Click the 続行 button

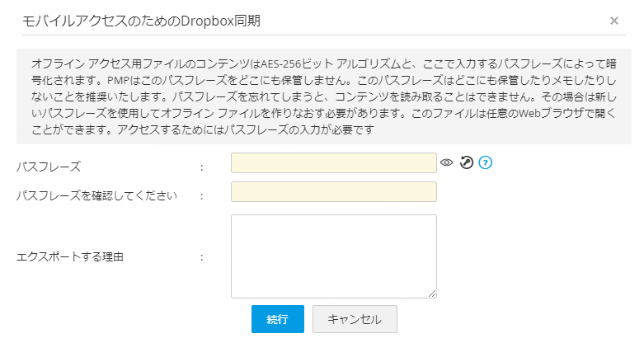click(278, 319)
